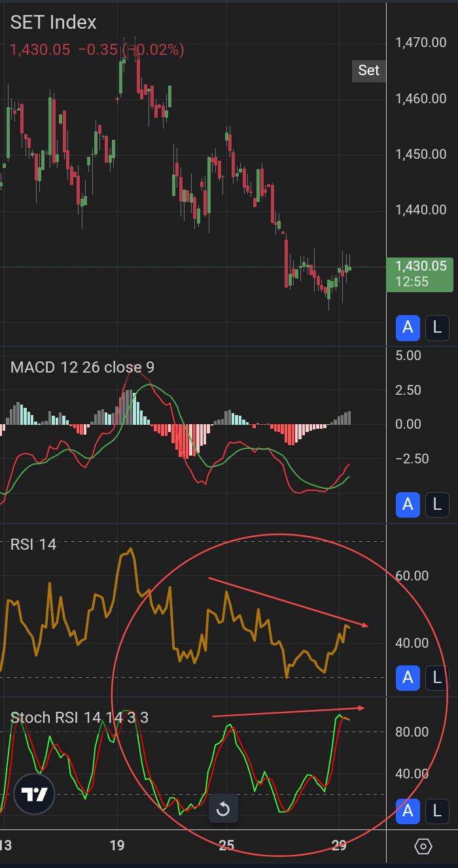Click date label 29 on time axis

pyautogui.click(x=339, y=846)
